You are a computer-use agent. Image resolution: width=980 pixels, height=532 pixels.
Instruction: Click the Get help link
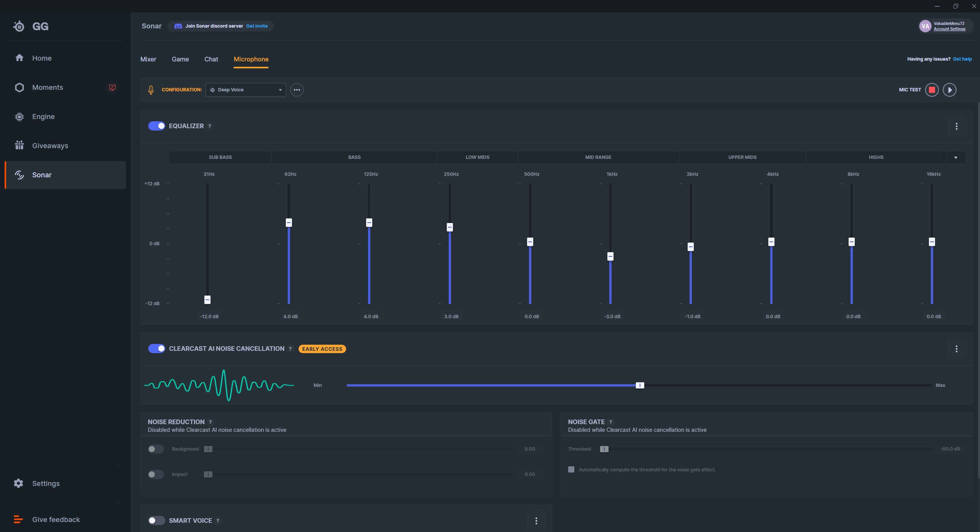962,59
